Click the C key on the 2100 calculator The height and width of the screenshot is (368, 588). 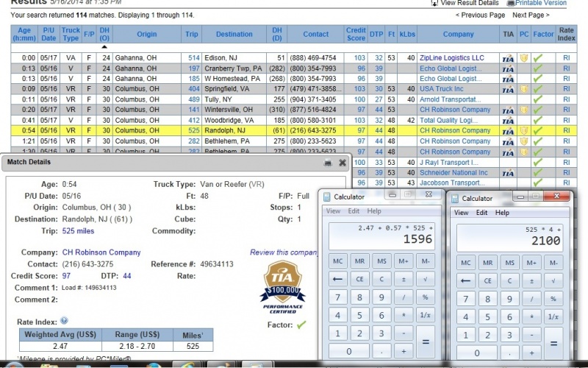pyautogui.click(x=509, y=280)
